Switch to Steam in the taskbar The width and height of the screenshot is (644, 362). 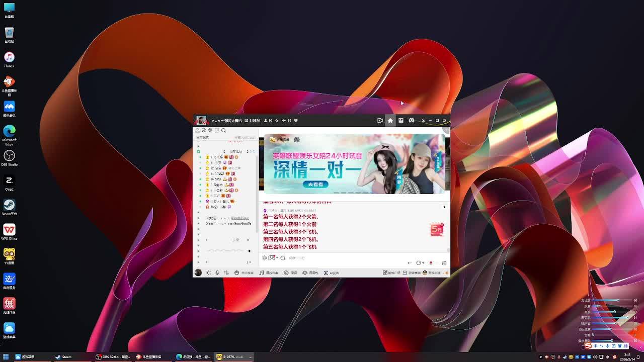pos(63,357)
